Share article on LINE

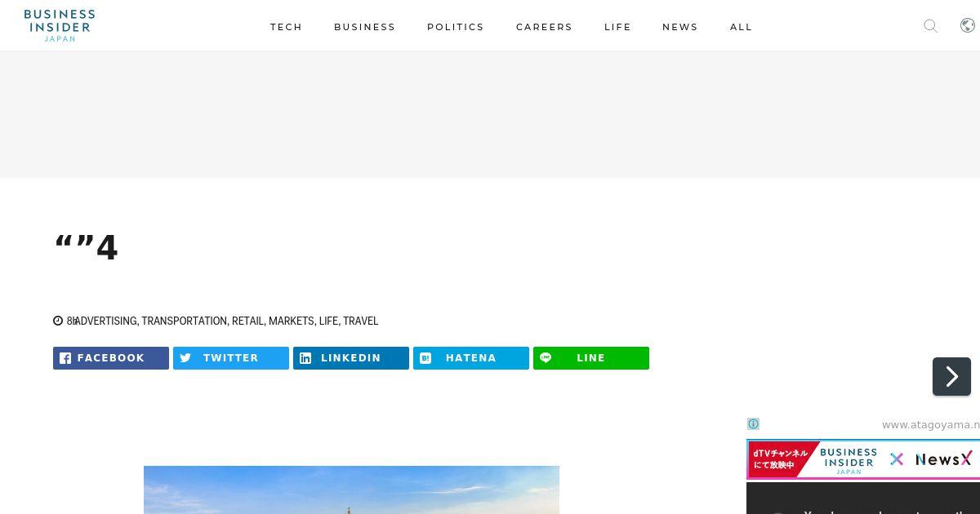coord(591,358)
